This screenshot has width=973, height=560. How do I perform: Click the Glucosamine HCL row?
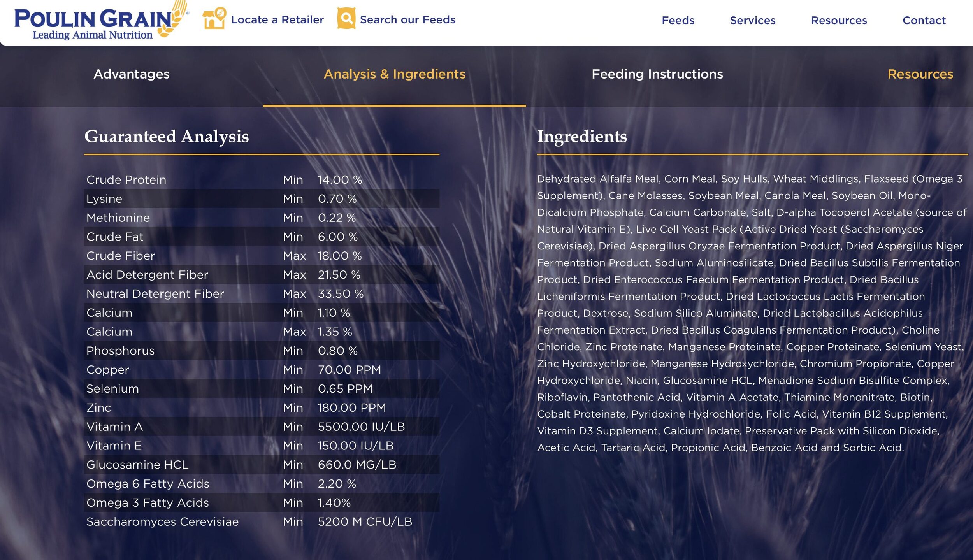262,465
